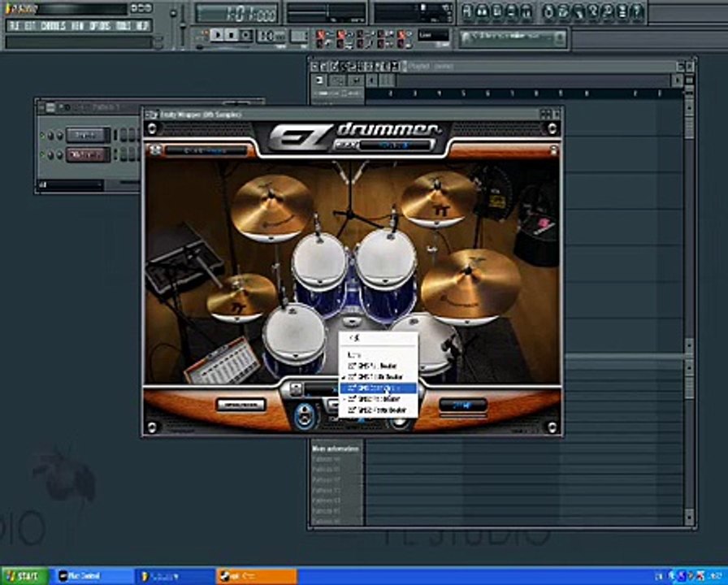Open the CHANNELS menu
Screen dimensions: 728x585
53,26
